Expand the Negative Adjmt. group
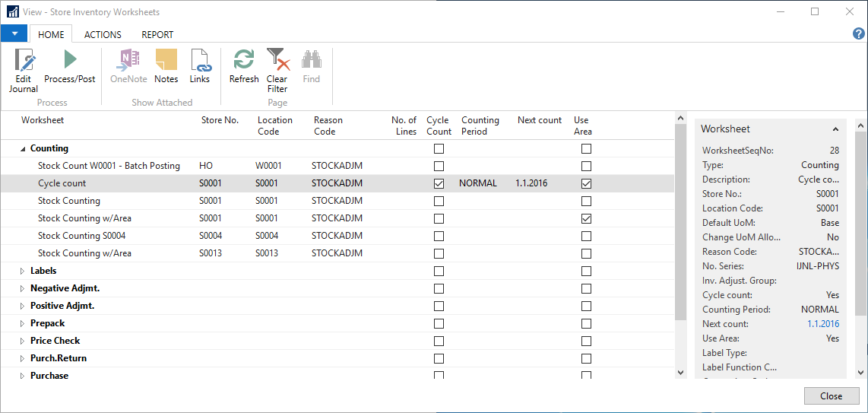868x413 pixels. click(22, 288)
